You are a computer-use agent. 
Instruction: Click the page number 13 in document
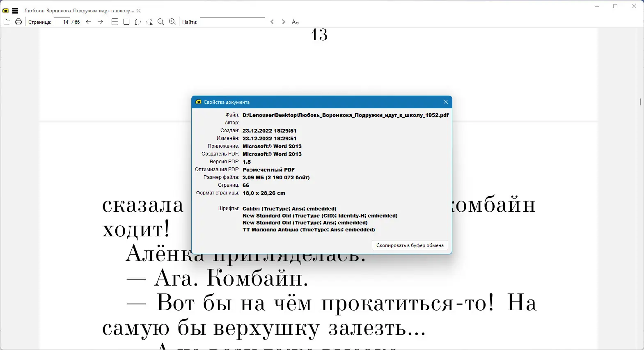(x=319, y=34)
